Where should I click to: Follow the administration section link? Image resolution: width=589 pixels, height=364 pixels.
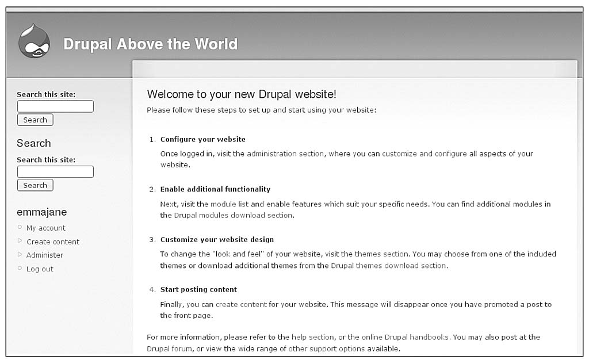pos(285,154)
